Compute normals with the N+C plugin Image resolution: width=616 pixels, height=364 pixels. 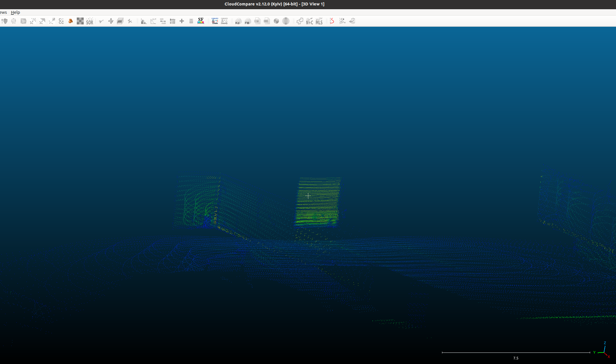coord(309,21)
